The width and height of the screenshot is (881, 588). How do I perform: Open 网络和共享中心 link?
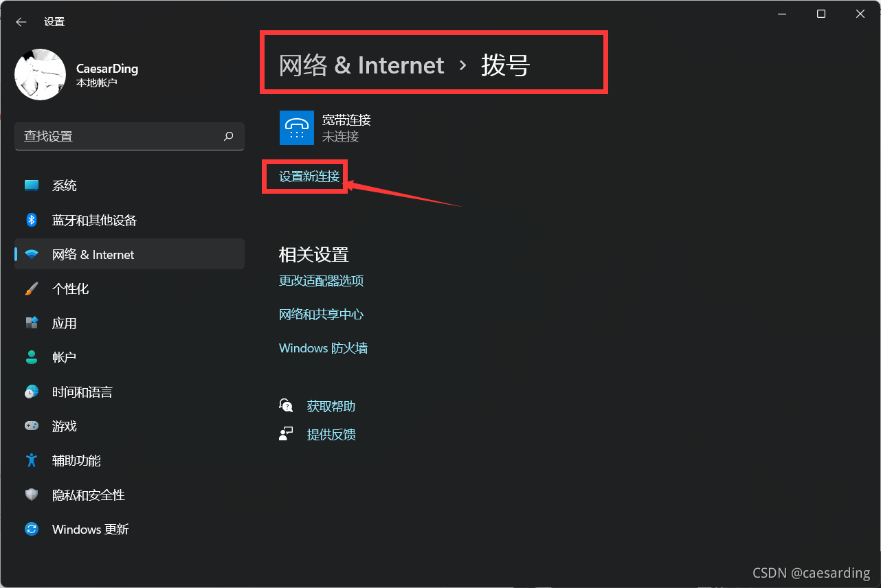pyautogui.click(x=321, y=314)
